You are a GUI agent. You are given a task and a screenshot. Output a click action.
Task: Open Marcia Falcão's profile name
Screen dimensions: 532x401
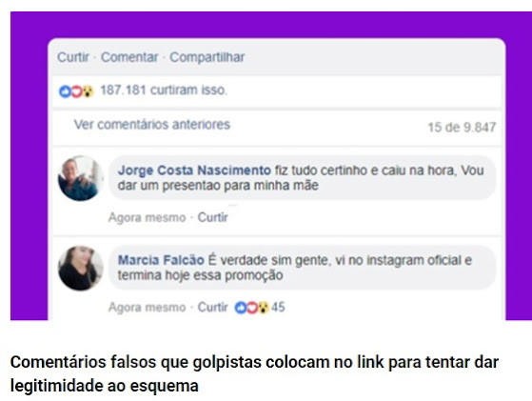161,260
